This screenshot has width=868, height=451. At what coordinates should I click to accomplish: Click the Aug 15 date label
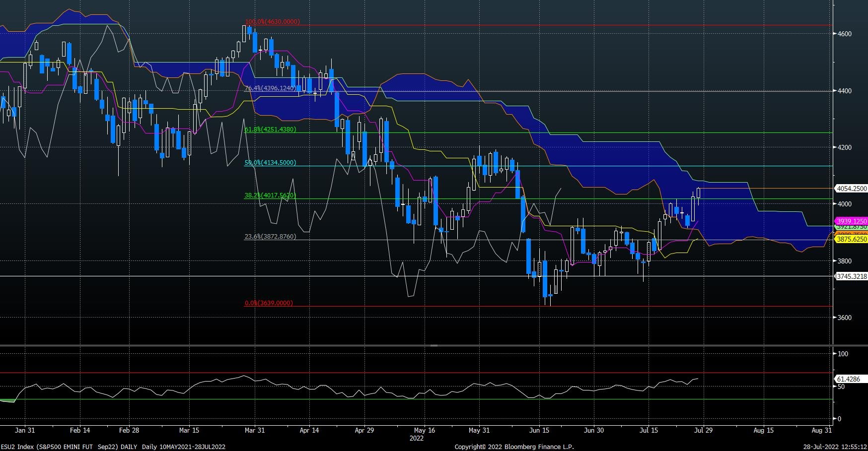tap(764, 431)
